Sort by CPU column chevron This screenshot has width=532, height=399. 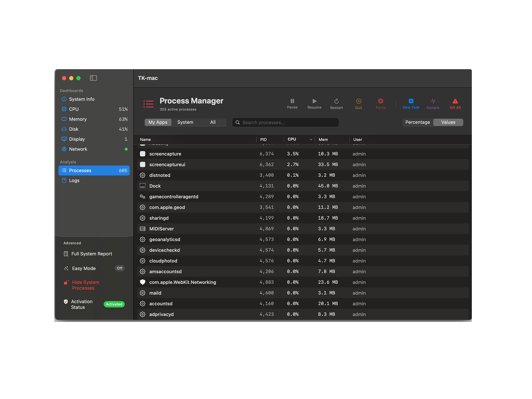(311, 140)
